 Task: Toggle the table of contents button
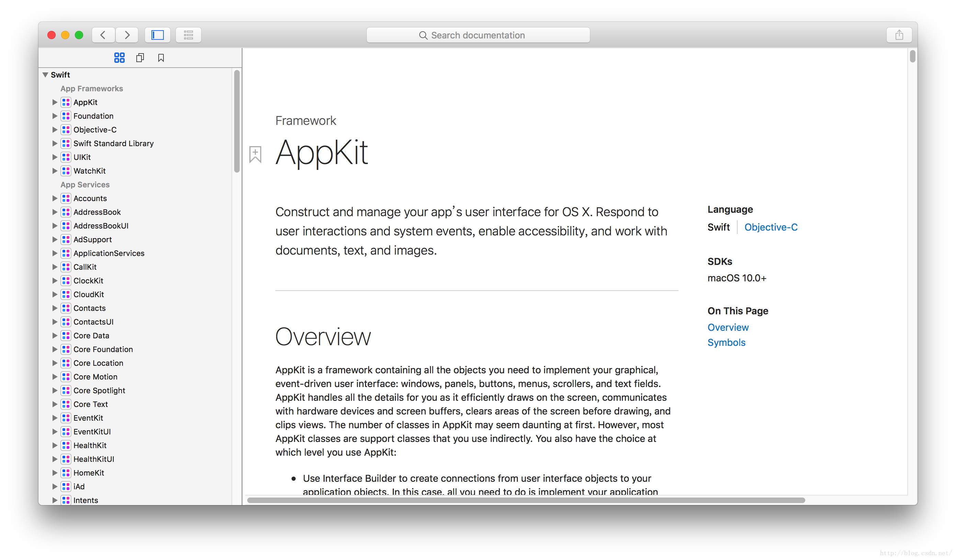click(188, 35)
